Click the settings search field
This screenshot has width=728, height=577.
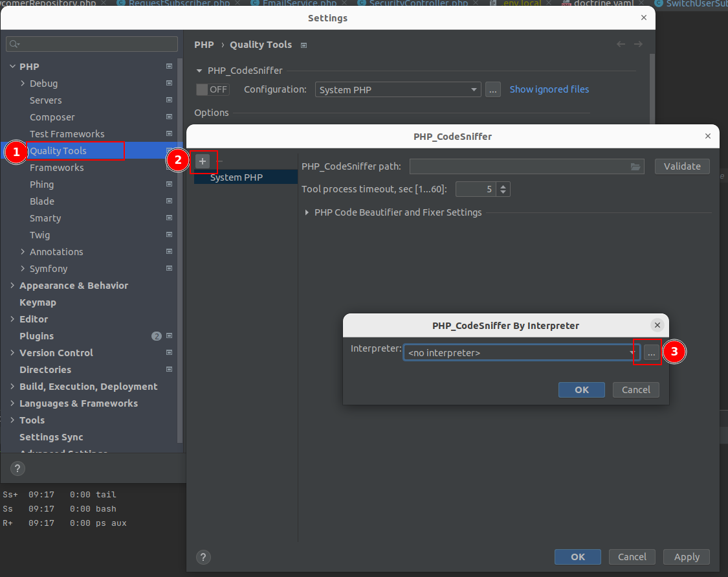click(92, 44)
